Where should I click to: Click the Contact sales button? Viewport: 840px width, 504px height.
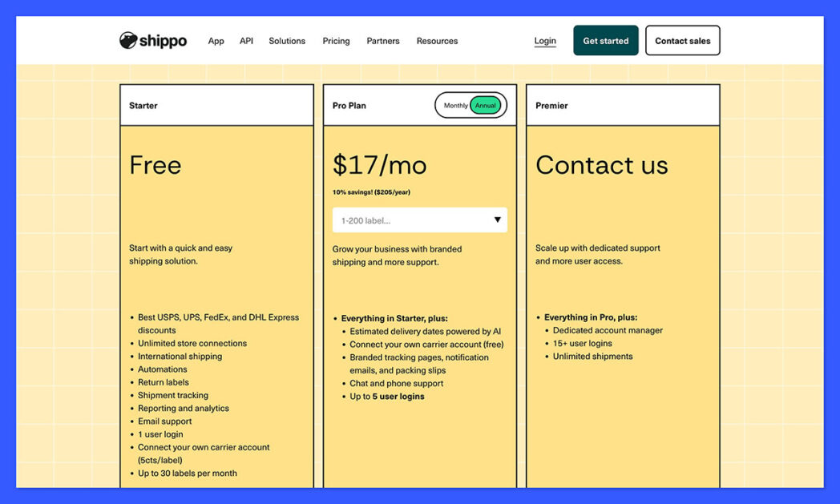pyautogui.click(x=682, y=40)
